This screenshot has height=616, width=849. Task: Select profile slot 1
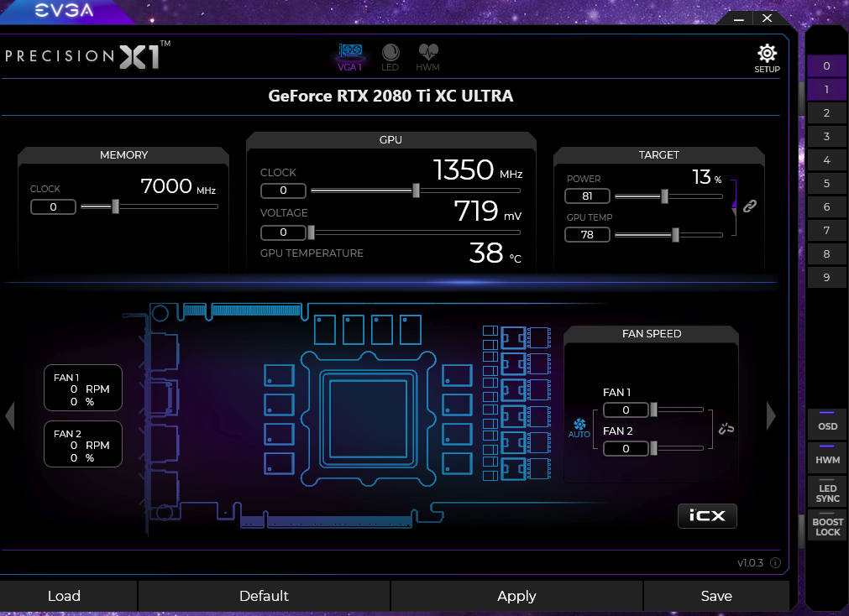point(827,89)
